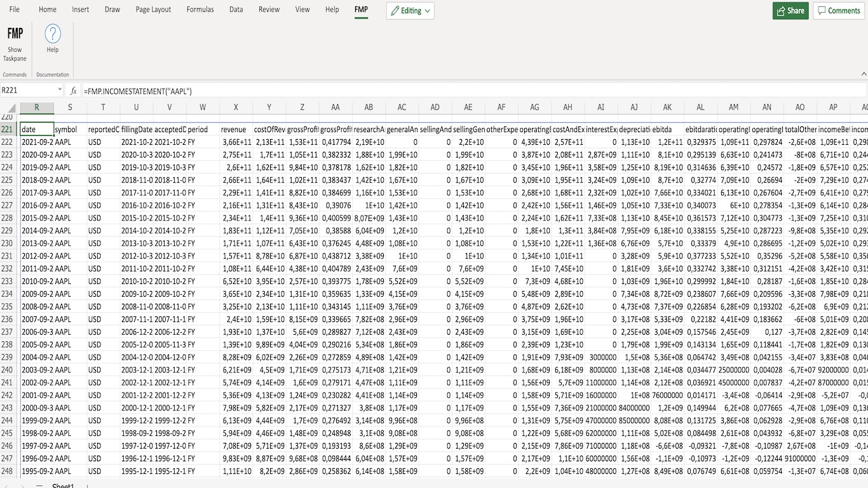Click the "date" header cell

click(36, 130)
